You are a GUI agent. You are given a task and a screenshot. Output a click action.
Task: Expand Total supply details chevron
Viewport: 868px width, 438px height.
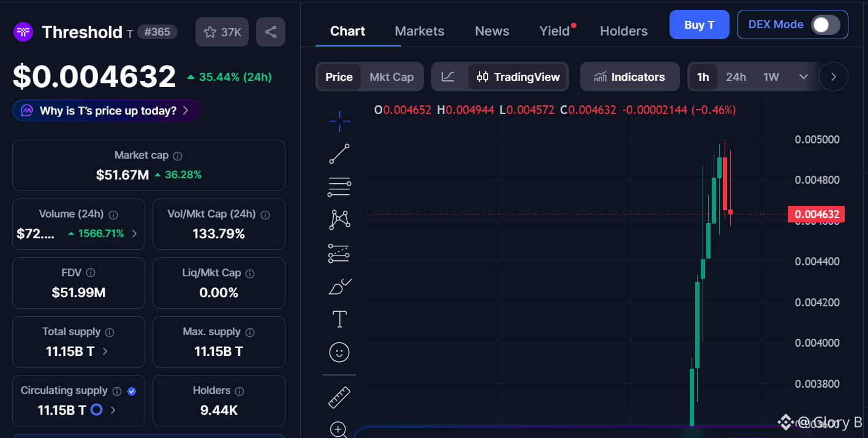pos(105,351)
